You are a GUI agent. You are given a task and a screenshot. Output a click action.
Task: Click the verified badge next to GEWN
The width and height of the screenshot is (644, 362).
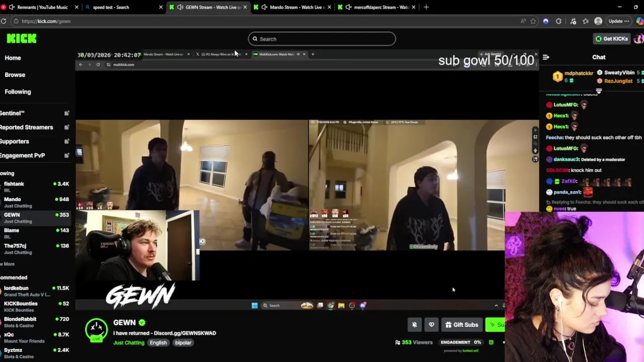click(142, 323)
